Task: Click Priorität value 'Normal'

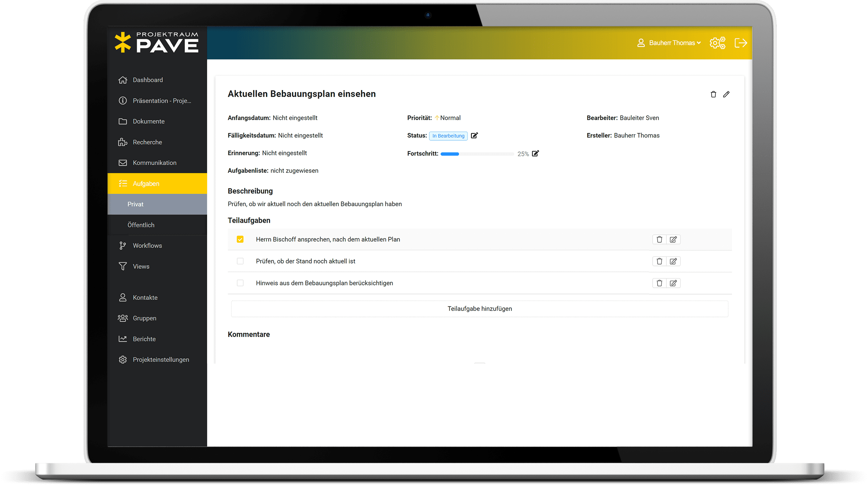Action: tap(450, 118)
